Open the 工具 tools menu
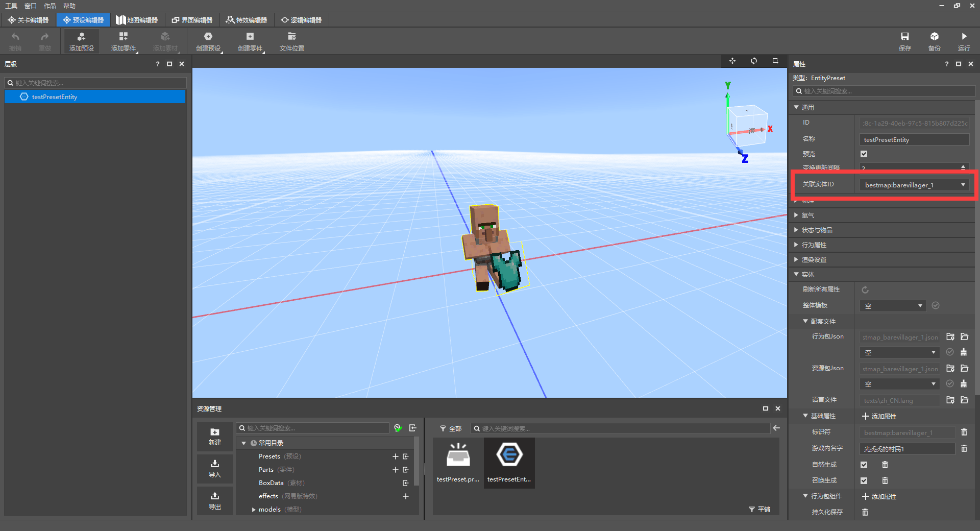This screenshot has height=531, width=980. pos(11,6)
